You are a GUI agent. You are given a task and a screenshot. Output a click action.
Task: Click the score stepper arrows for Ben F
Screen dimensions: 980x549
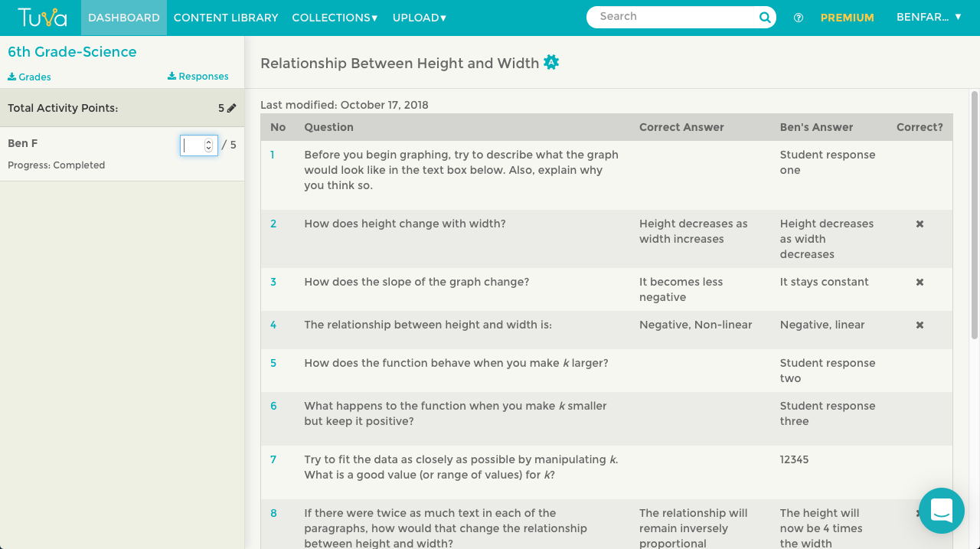coord(208,145)
